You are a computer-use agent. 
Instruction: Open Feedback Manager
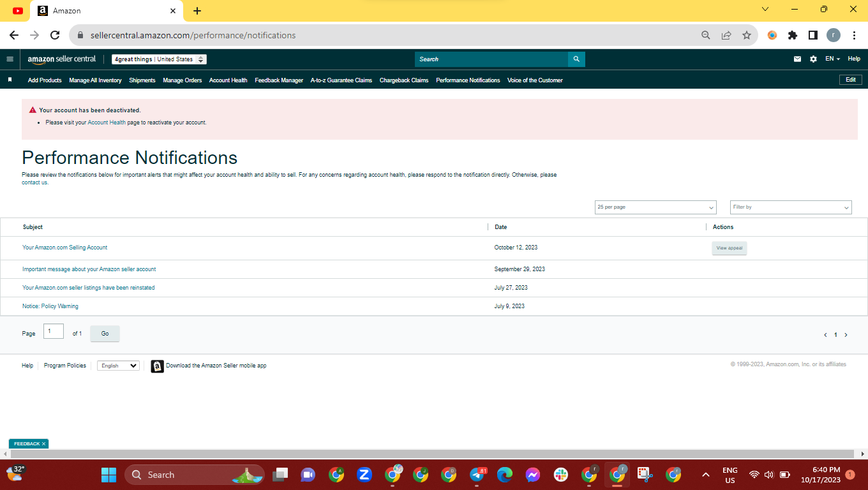pyautogui.click(x=279, y=80)
